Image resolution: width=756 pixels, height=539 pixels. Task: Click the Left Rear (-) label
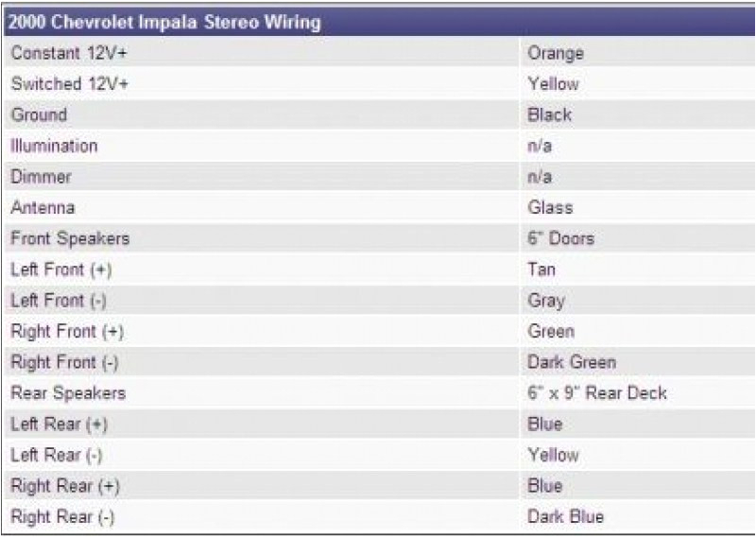pos(58,455)
